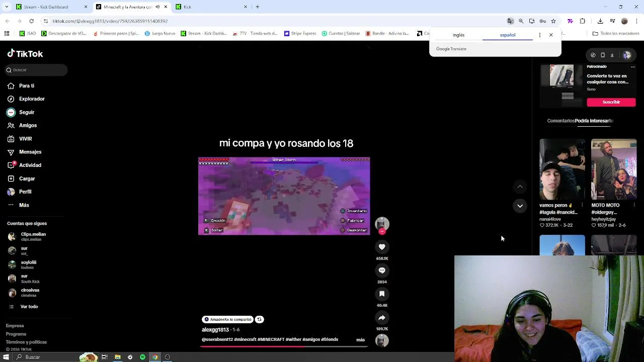
Task: Share video with the arrow icon
Action: [382, 318]
